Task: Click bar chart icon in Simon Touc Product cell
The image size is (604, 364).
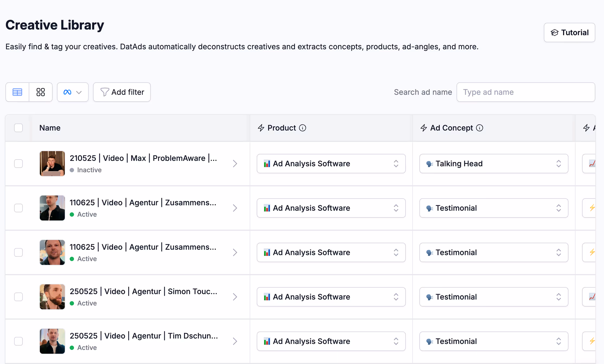Action: pyautogui.click(x=267, y=297)
